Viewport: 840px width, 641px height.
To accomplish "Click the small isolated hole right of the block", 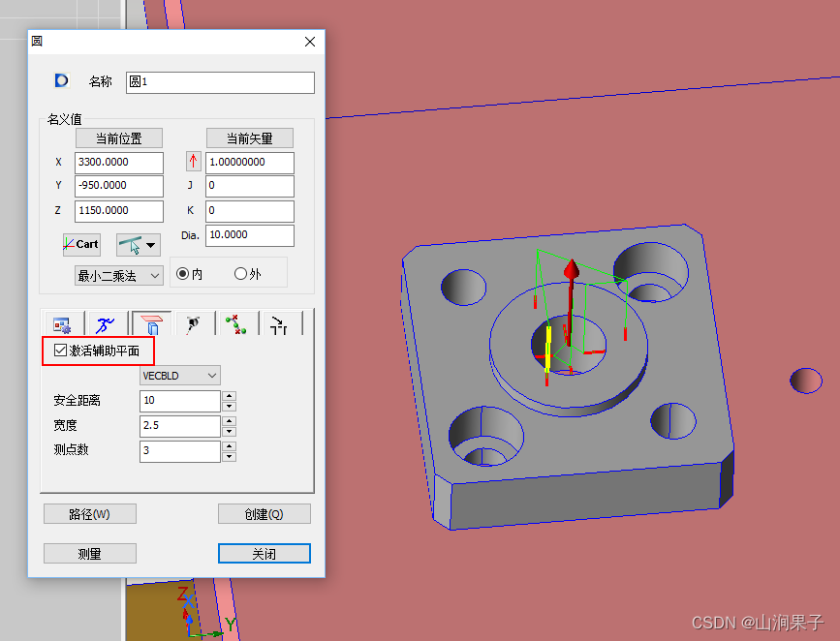I will (806, 381).
